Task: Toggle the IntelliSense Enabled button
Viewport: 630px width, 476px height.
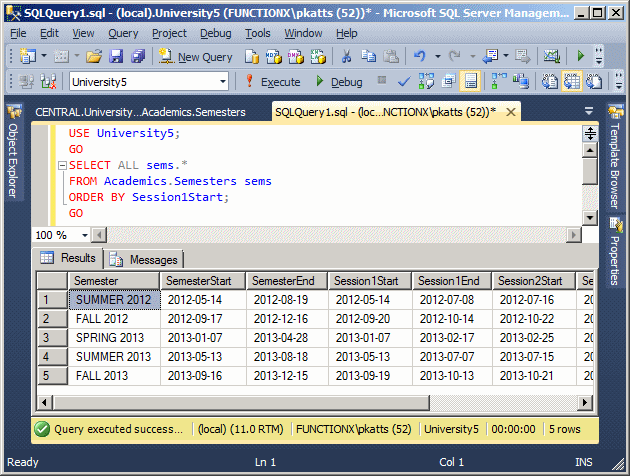Action: pos(470,82)
